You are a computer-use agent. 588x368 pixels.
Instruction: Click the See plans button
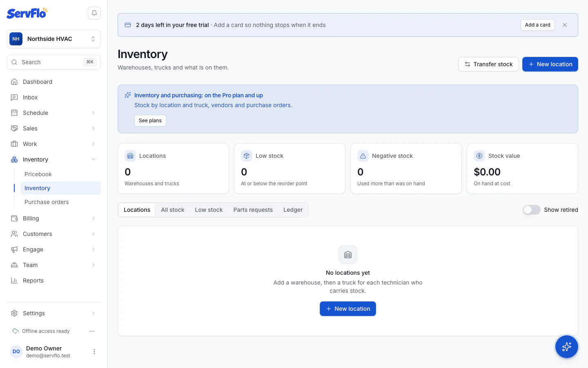pos(150,121)
